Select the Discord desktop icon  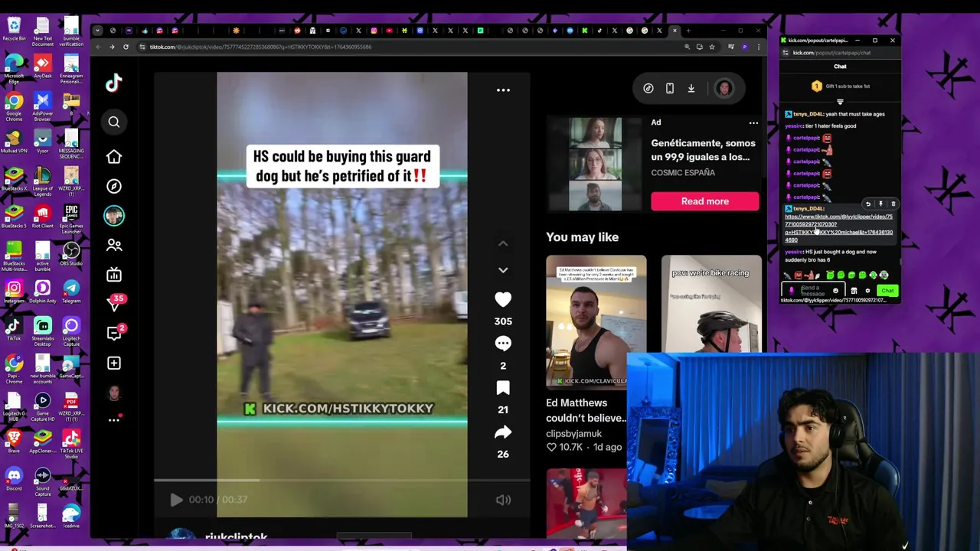pyautogui.click(x=14, y=481)
